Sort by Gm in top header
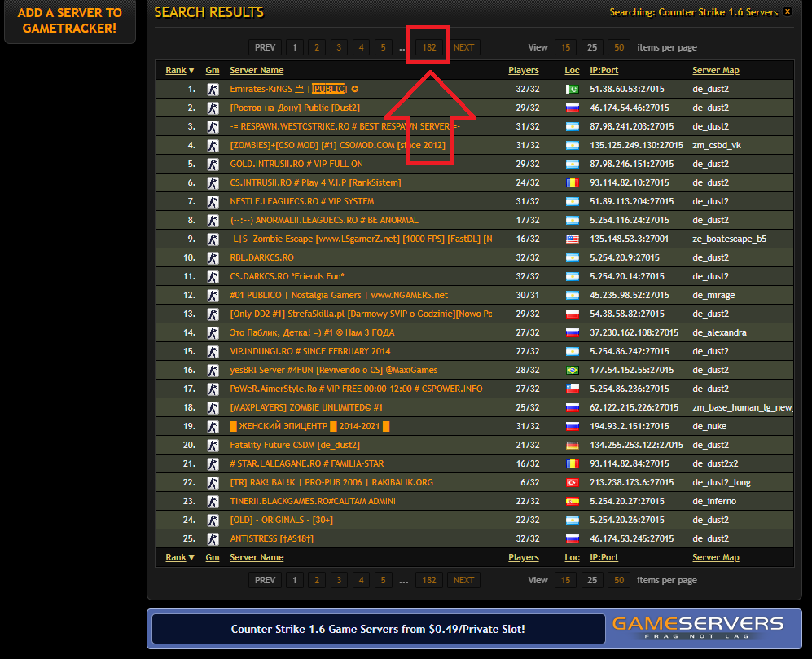 213,70
